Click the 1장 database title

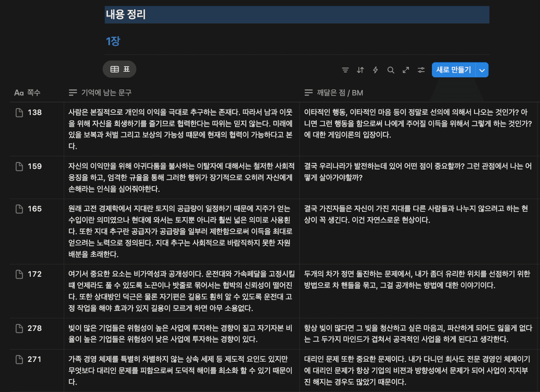tap(113, 41)
